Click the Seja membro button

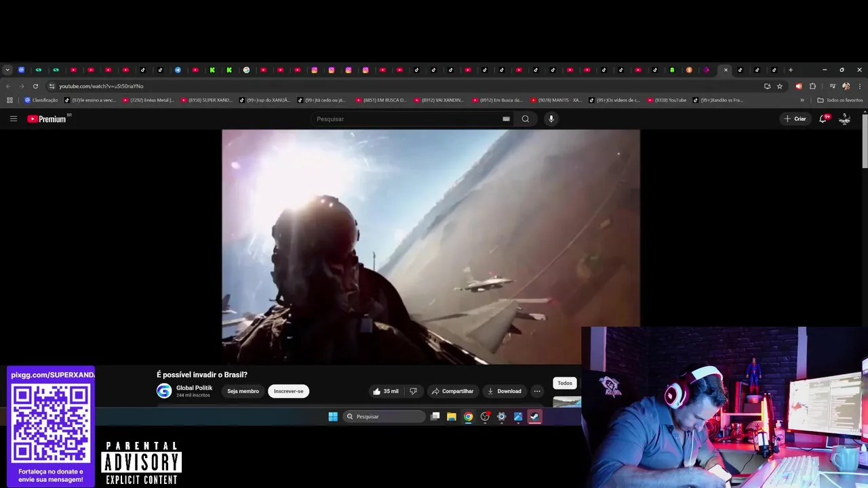click(243, 391)
